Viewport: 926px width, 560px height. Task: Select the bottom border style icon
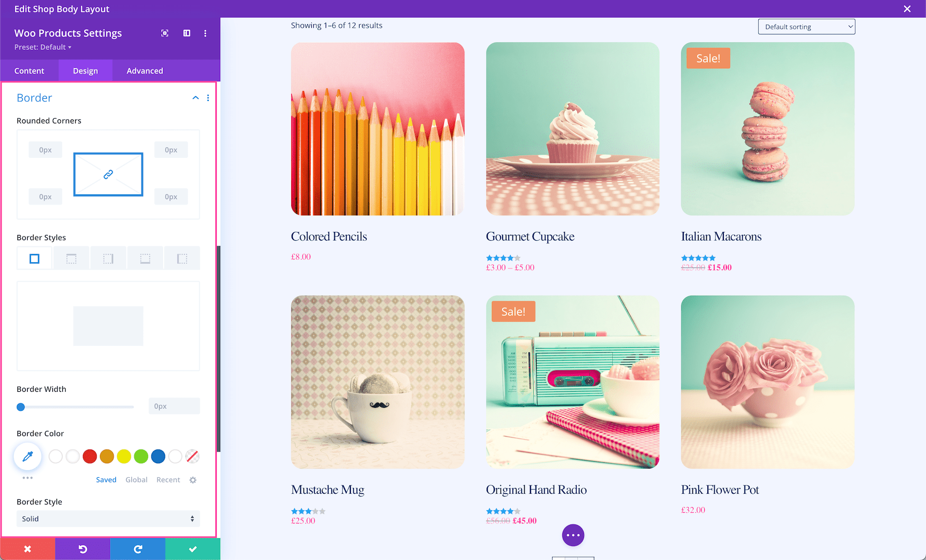pos(145,259)
